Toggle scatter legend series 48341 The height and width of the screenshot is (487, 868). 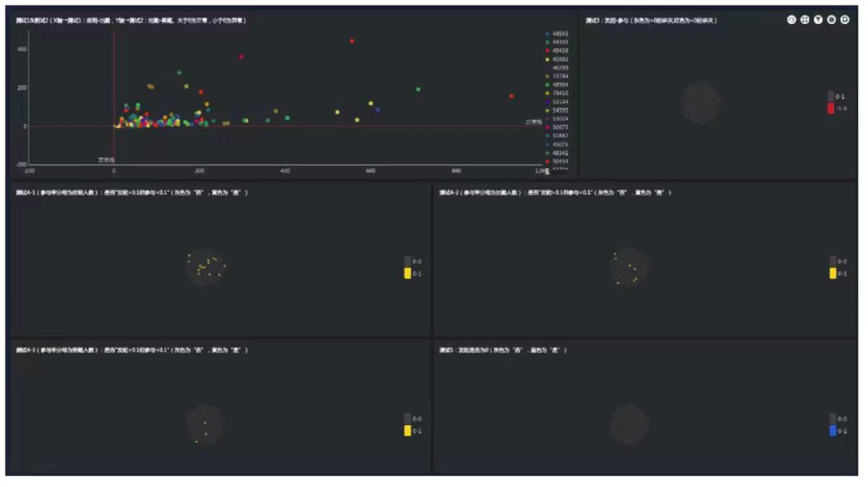557,153
